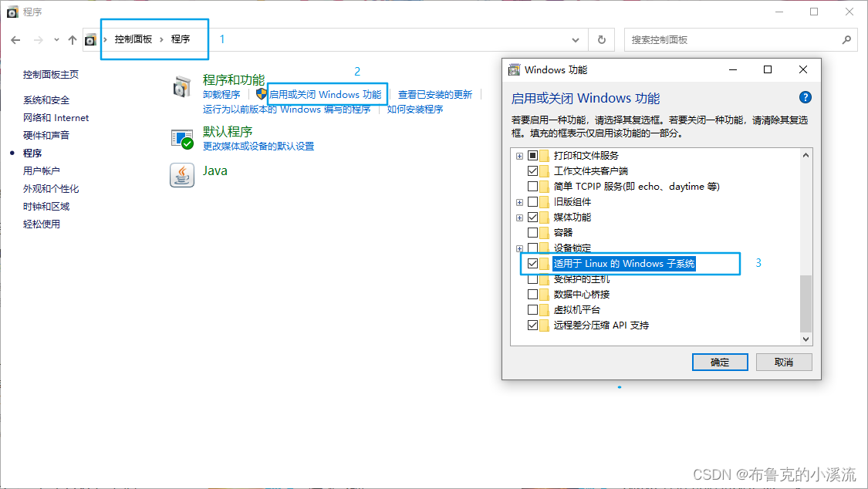
Task: Click the UAC shield beside 启用或关闭 Windows 功能
Action: coord(262,94)
